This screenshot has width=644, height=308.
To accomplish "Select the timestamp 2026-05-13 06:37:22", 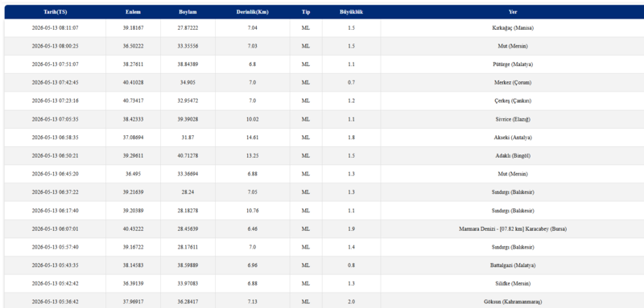I will coord(55,192).
